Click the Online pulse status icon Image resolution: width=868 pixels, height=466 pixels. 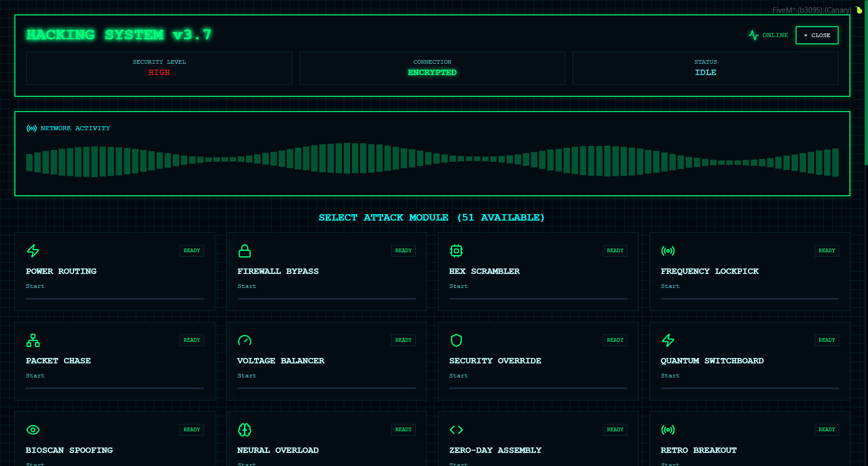(x=754, y=35)
